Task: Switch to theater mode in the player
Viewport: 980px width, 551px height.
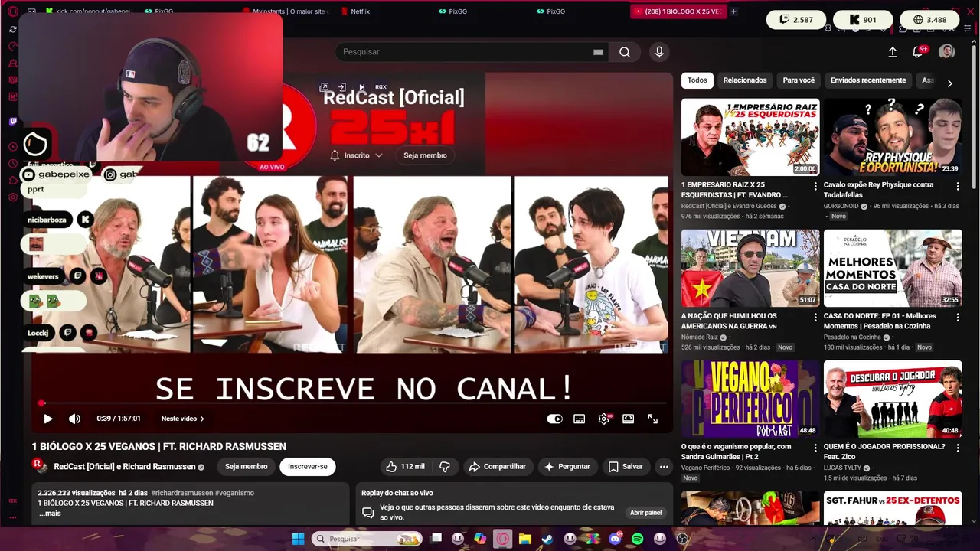Action: (x=629, y=419)
